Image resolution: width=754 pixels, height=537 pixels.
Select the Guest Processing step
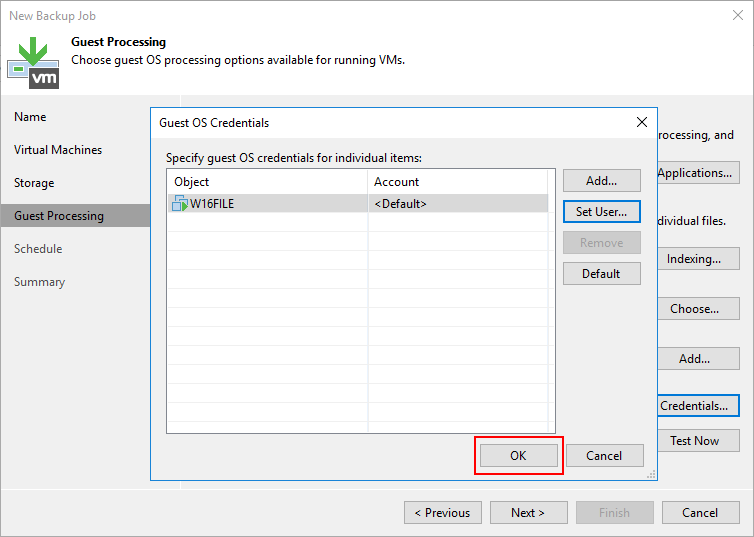[x=59, y=216]
